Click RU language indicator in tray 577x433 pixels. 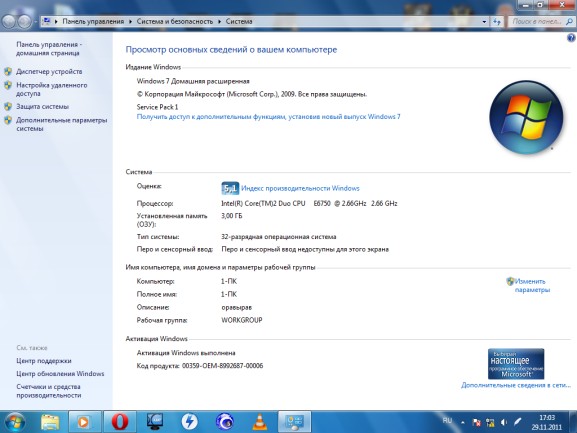click(x=447, y=420)
